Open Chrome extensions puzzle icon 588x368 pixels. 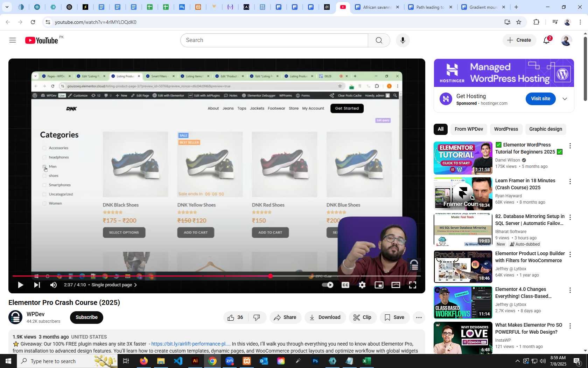pos(536,22)
